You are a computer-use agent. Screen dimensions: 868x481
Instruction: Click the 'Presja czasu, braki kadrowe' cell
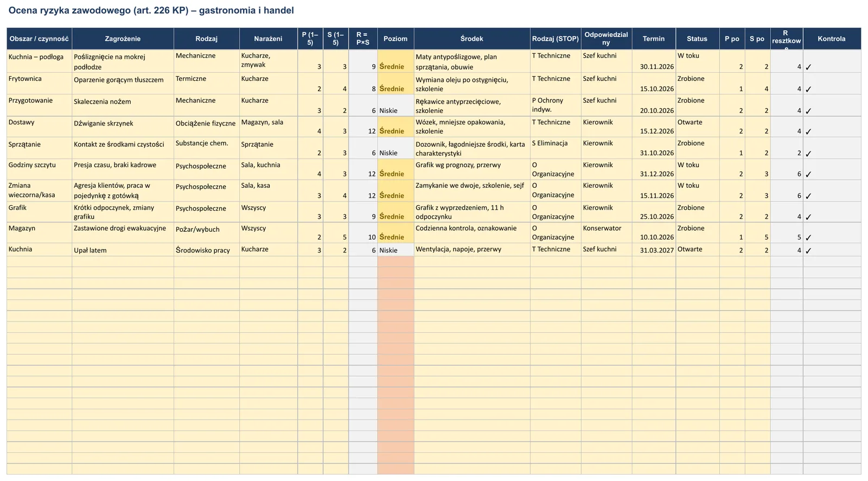coord(123,169)
